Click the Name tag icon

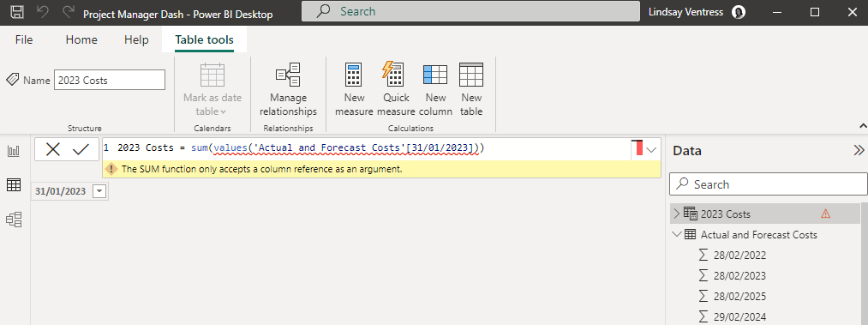(x=13, y=81)
